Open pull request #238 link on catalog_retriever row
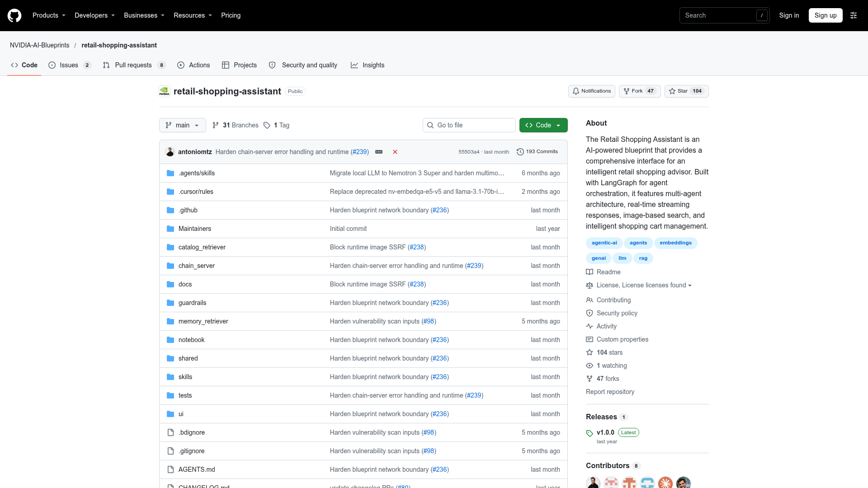 [416, 247]
